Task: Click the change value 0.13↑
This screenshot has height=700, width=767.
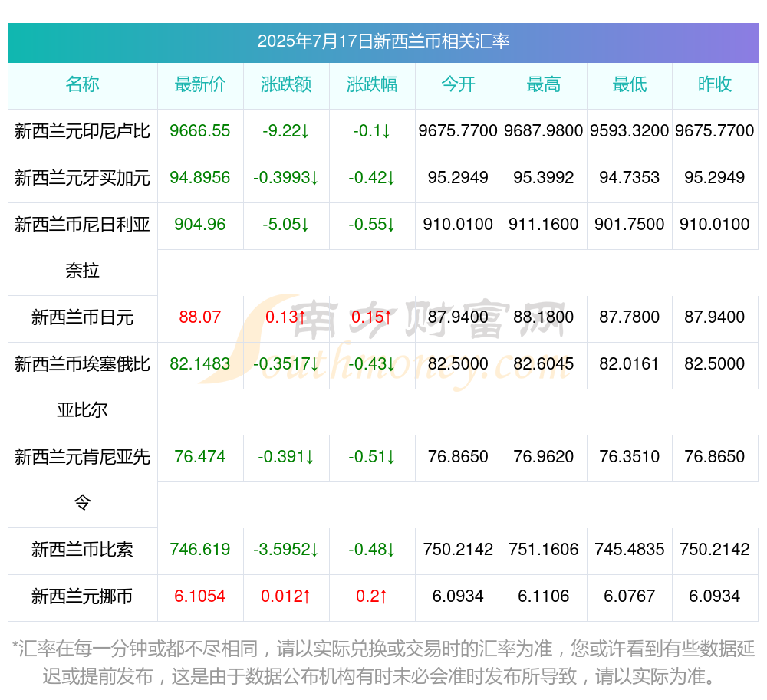Action: coord(286,317)
